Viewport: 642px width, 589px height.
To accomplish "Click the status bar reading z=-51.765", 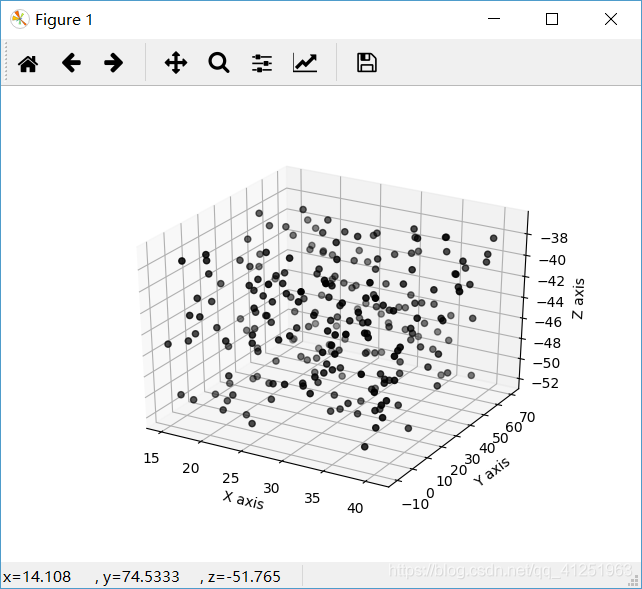I will [x=244, y=577].
